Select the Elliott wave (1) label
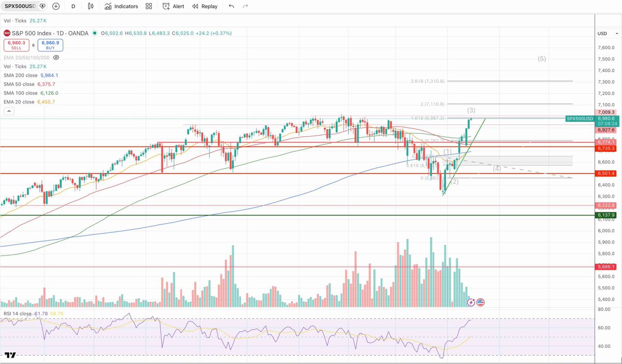 click(x=447, y=151)
